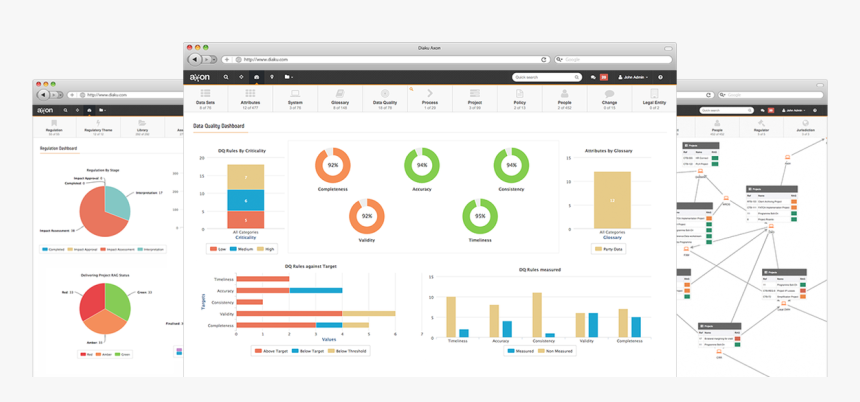Toggle High legend in Criticality chart
Screen dimensions: 860x402
(x=265, y=249)
